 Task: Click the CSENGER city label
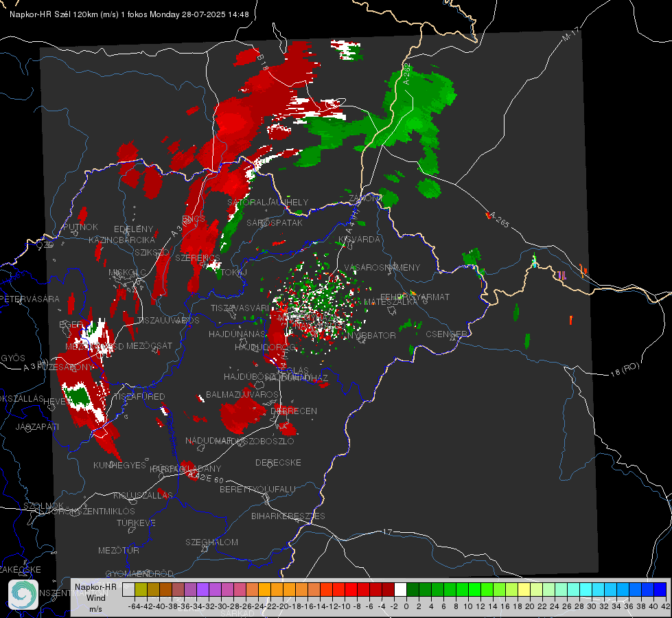click(x=446, y=334)
